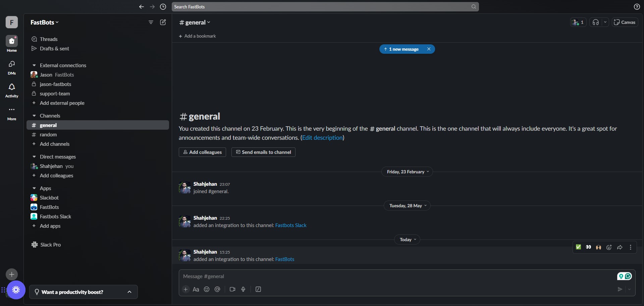Open history clock icon
Screen dimensions: 644x306
[163, 7]
